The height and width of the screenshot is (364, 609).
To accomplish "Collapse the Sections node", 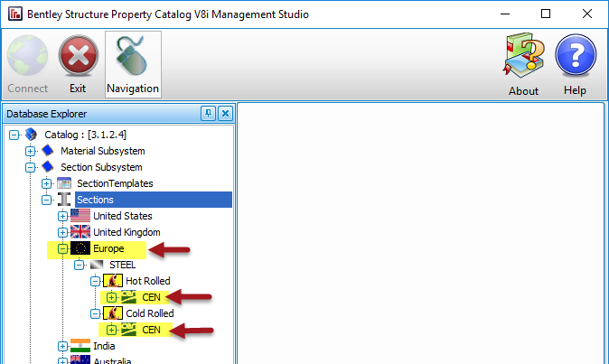I will click(x=47, y=200).
